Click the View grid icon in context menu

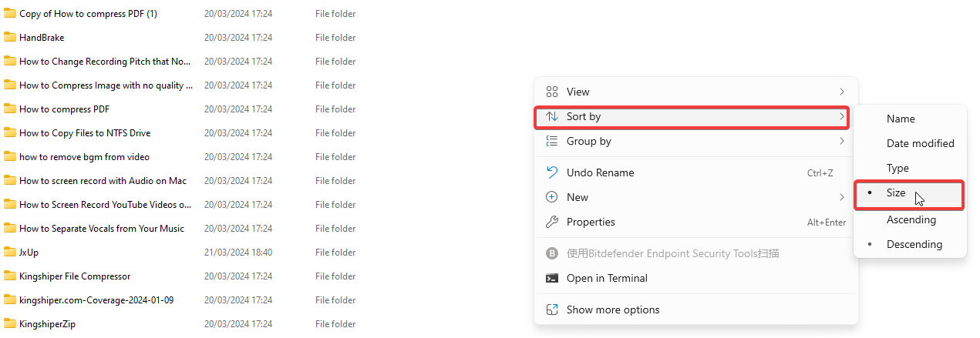click(x=551, y=92)
